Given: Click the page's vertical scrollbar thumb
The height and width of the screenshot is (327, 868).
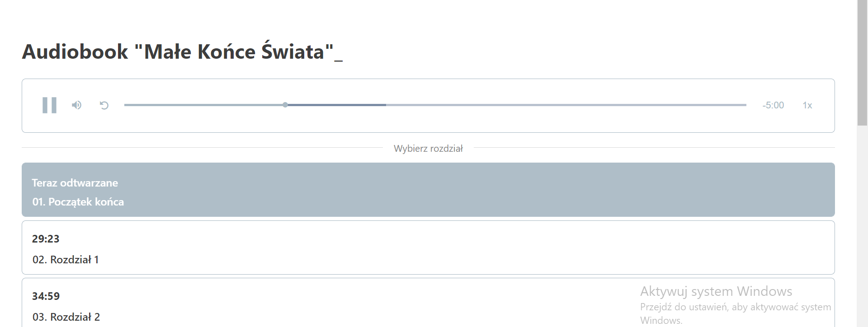Looking at the screenshot, I should tap(862, 63).
